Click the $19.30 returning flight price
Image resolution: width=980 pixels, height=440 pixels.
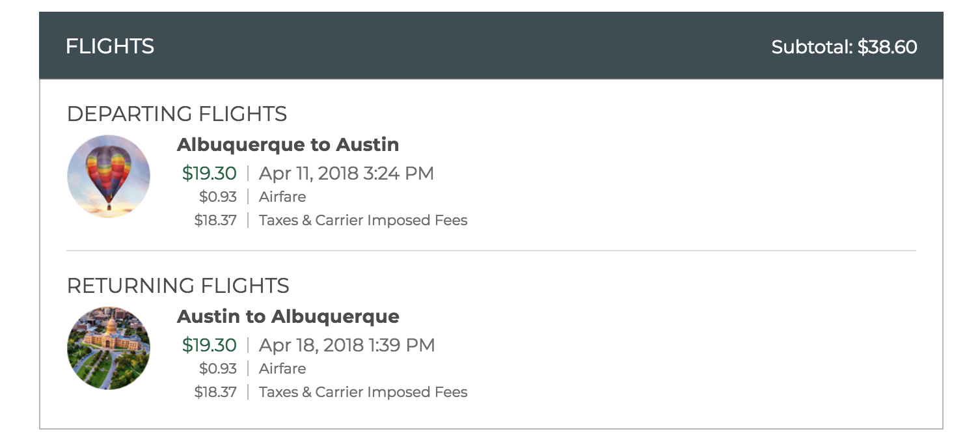[208, 345]
